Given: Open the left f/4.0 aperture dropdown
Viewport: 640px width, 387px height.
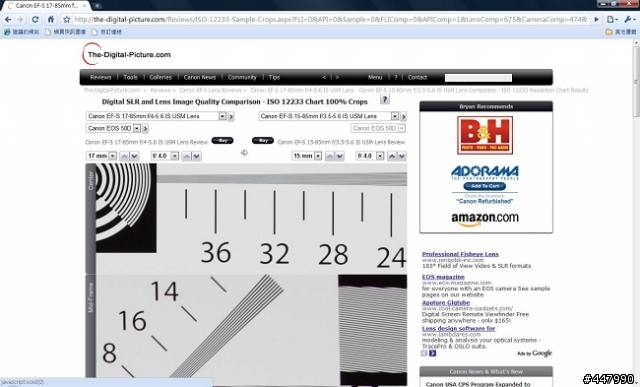Looking at the screenshot, I should click(164, 156).
